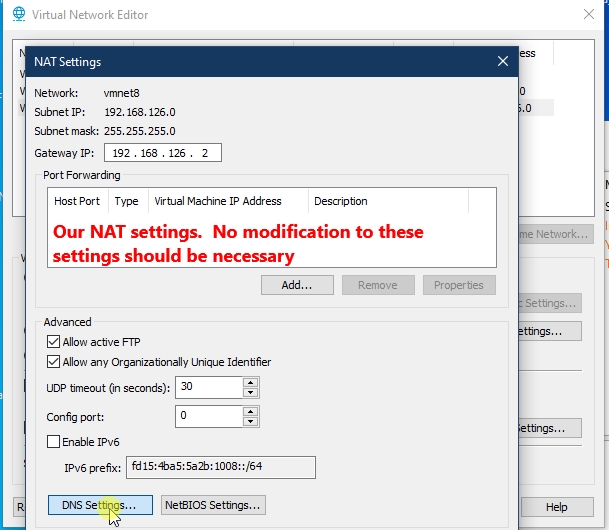Add a port forwarding rule

coord(297,285)
